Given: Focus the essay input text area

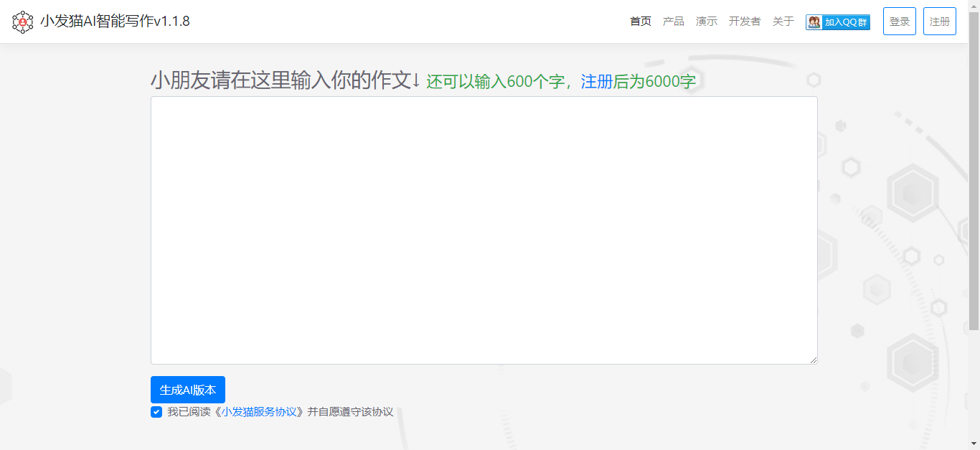Looking at the screenshot, I should tap(484, 230).
